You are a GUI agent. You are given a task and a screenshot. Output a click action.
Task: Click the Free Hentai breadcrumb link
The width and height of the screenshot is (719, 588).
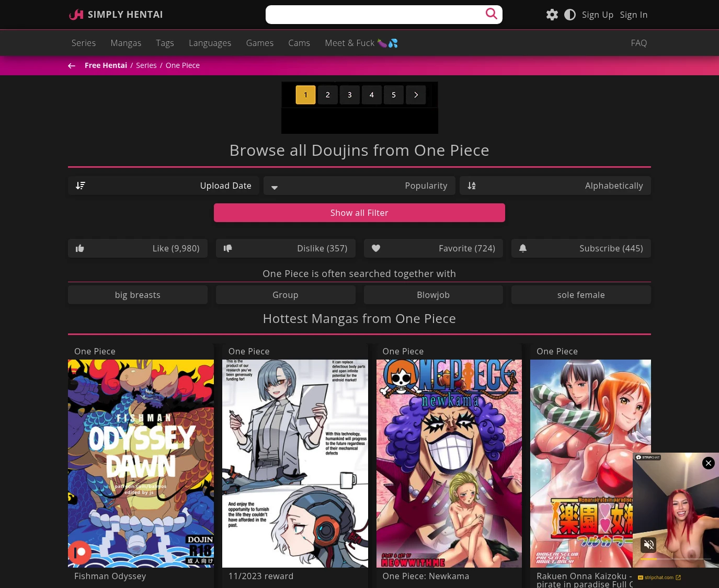pyautogui.click(x=106, y=65)
